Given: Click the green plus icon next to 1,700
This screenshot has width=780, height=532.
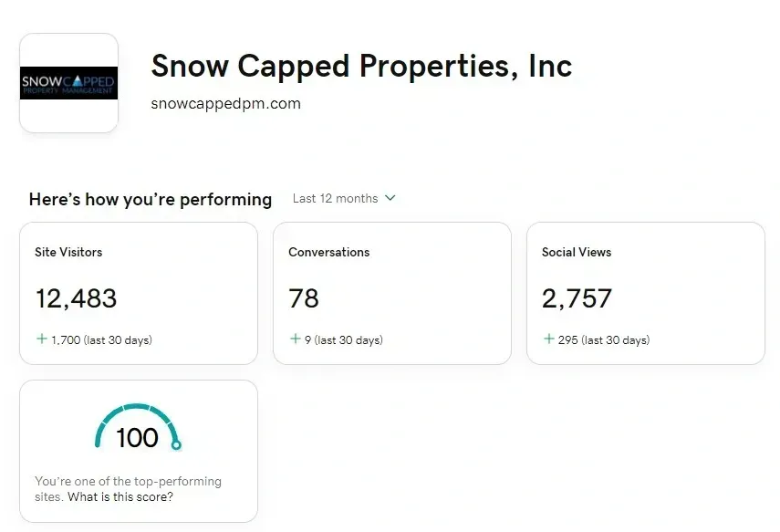Looking at the screenshot, I should [42, 339].
